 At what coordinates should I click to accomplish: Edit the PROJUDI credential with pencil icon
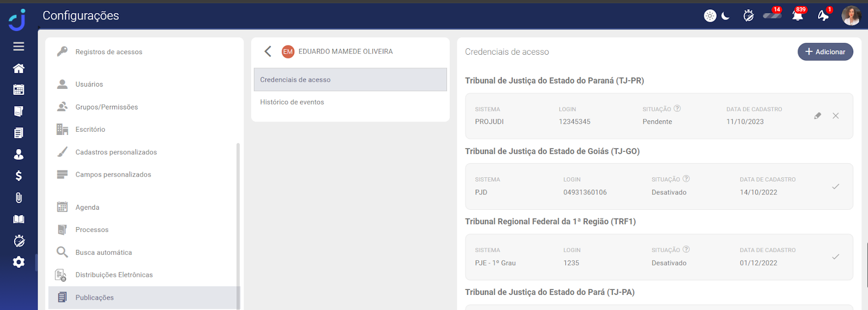[x=818, y=116]
